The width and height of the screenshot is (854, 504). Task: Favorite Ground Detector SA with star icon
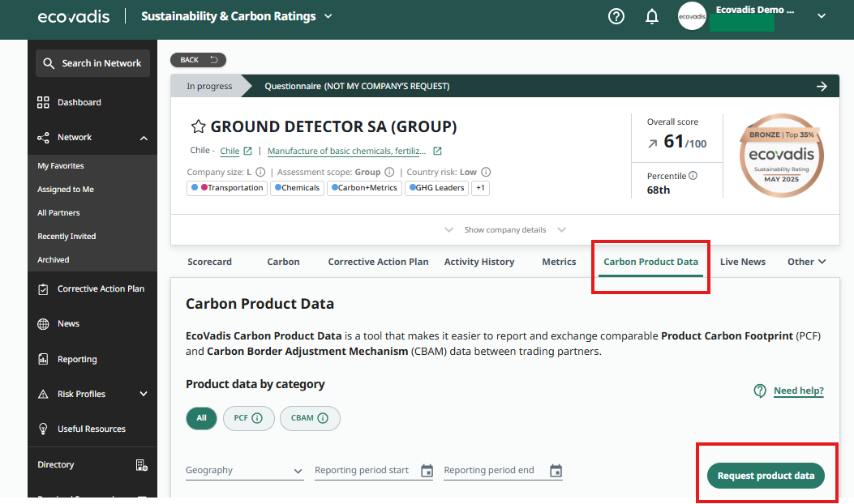[x=198, y=127]
